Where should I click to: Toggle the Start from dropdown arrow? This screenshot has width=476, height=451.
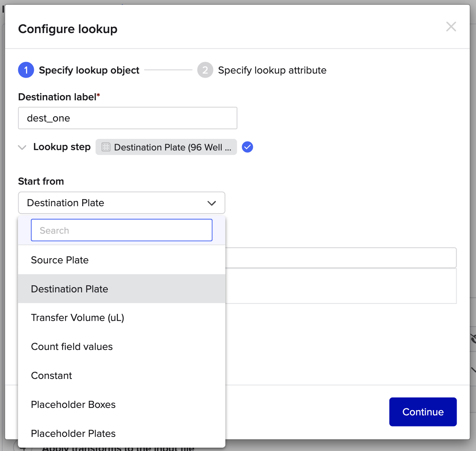(212, 203)
